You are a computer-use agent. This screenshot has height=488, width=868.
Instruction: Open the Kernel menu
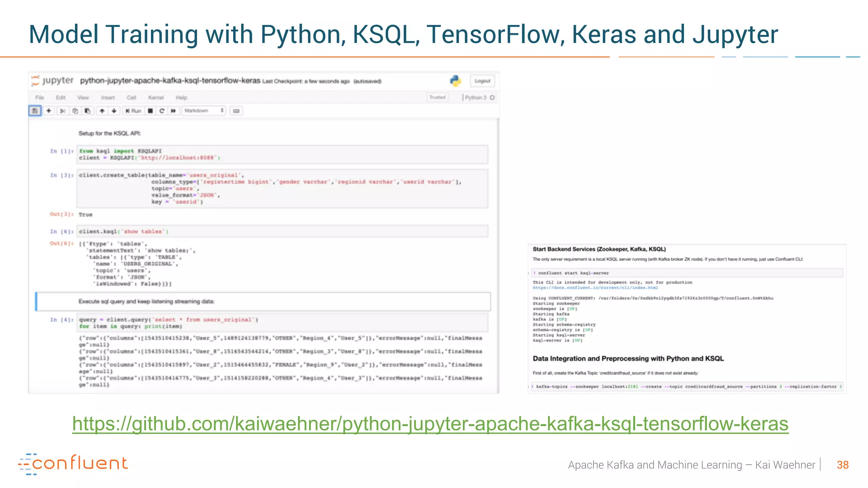[x=156, y=97]
